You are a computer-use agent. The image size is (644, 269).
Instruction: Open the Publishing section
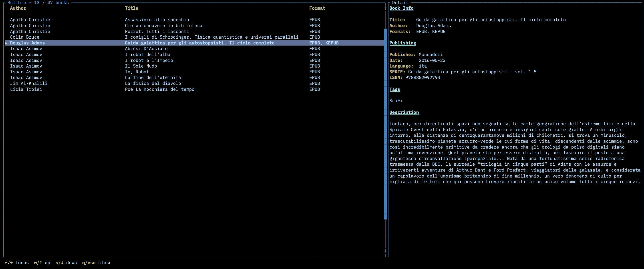[x=403, y=43]
